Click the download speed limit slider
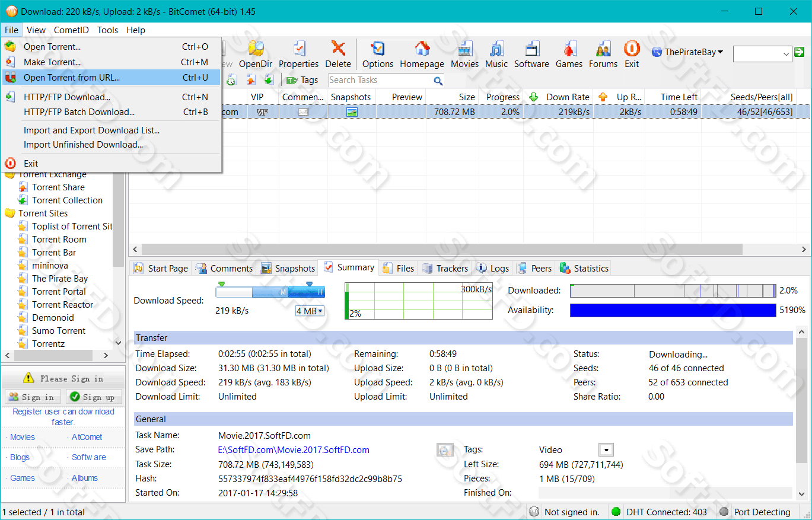This screenshot has width=812, height=520. (x=270, y=292)
